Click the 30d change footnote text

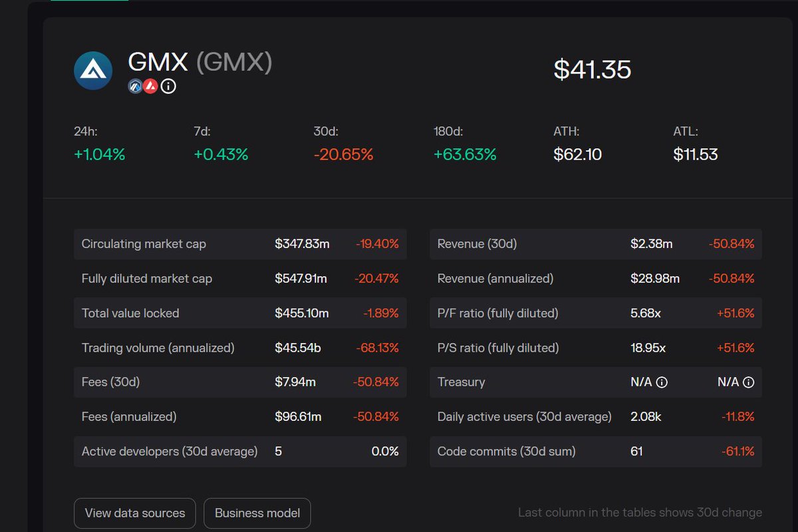coord(640,513)
